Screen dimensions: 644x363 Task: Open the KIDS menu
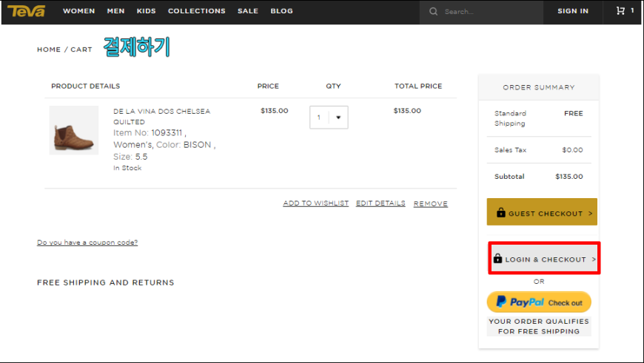147,11
